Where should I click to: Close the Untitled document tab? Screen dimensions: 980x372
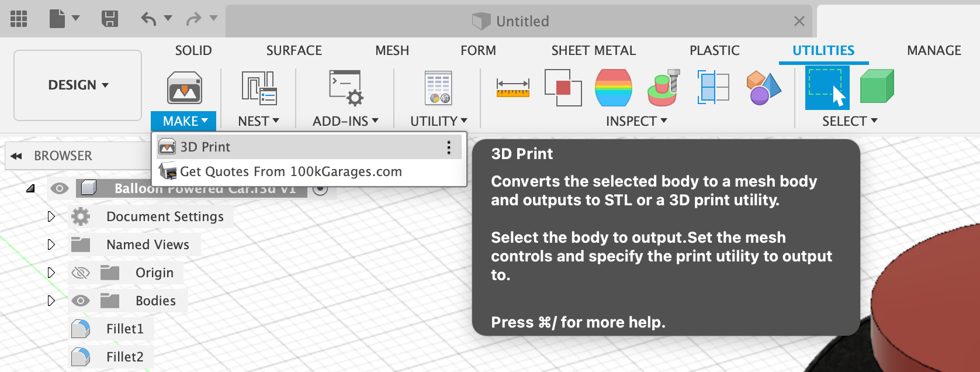click(799, 22)
